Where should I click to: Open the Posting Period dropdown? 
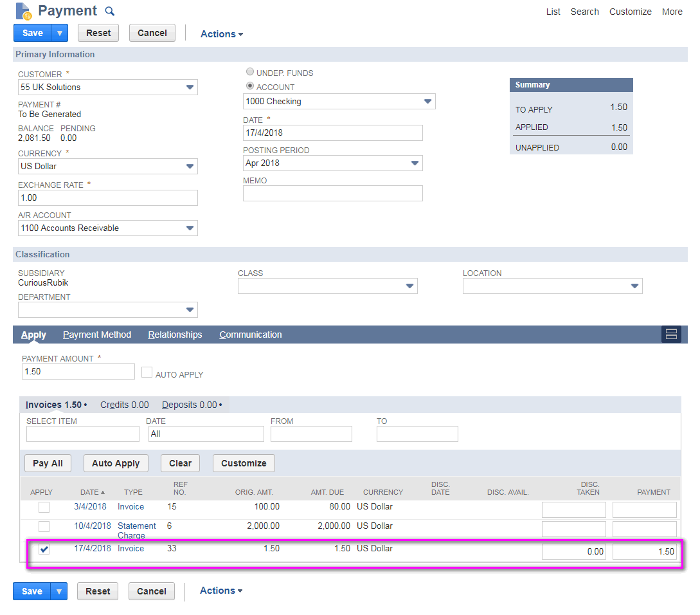click(x=415, y=163)
